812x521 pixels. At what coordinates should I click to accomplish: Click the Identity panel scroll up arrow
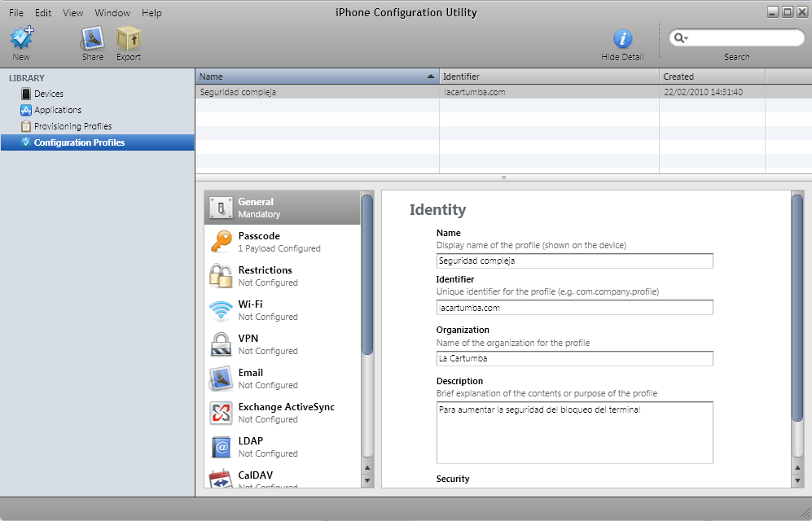797,468
